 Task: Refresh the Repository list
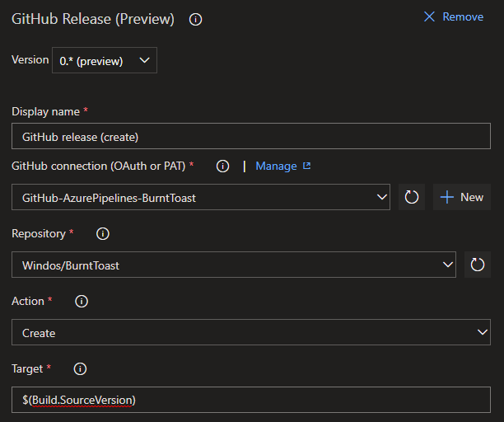[x=478, y=265]
